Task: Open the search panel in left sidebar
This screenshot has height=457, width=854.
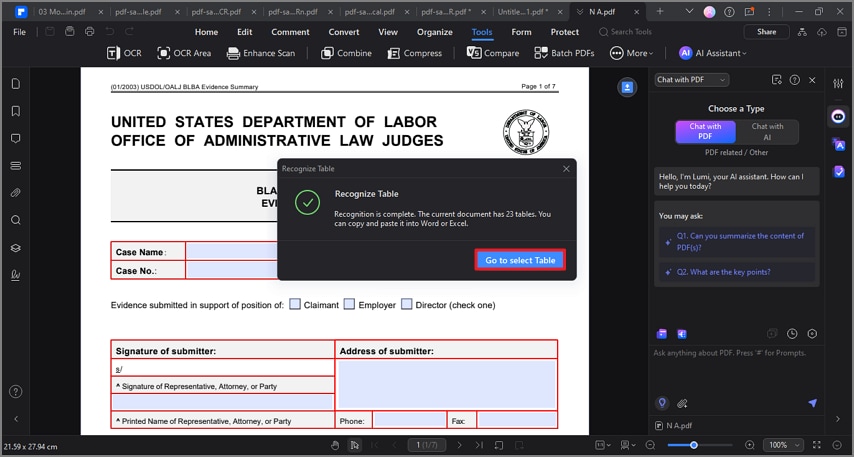Action: (16, 220)
